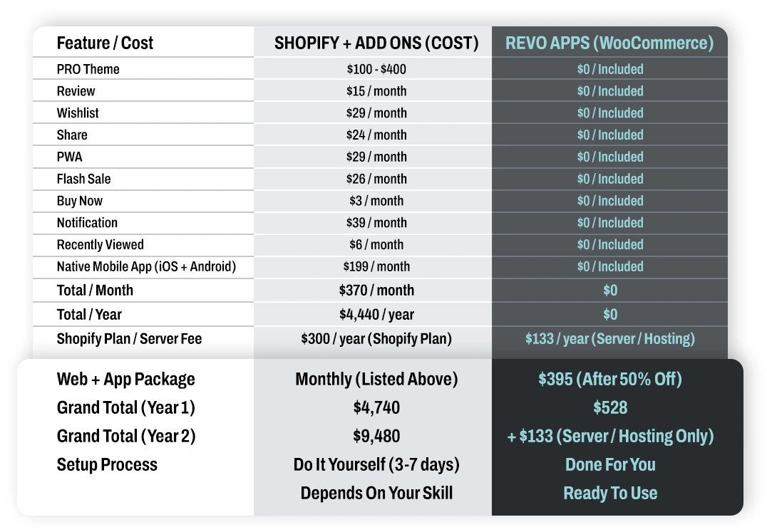767x532 pixels.
Task: Click the '$26 / month' cost
Action: (376, 179)
